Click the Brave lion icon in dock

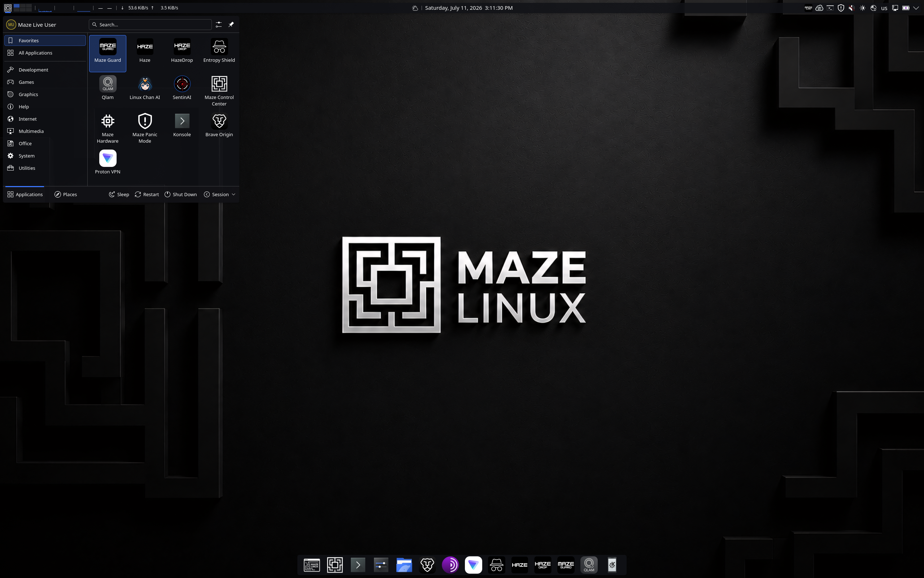point(427,565)
